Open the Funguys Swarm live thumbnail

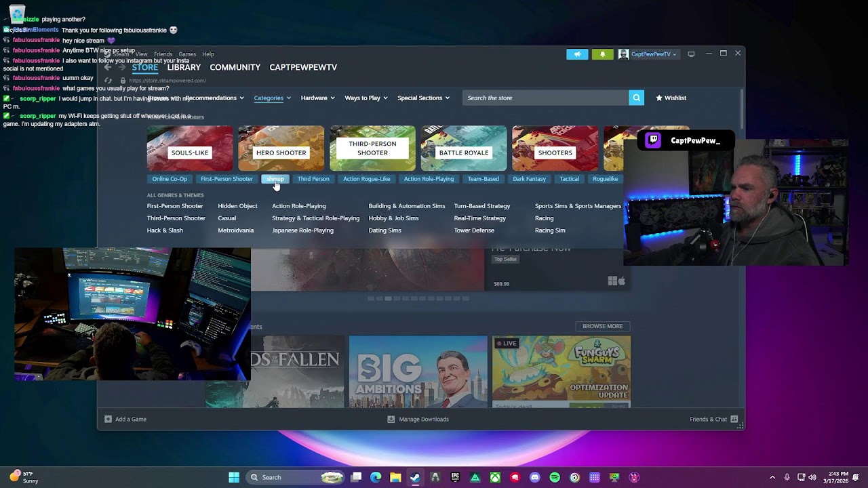click(x=561, y=372)
